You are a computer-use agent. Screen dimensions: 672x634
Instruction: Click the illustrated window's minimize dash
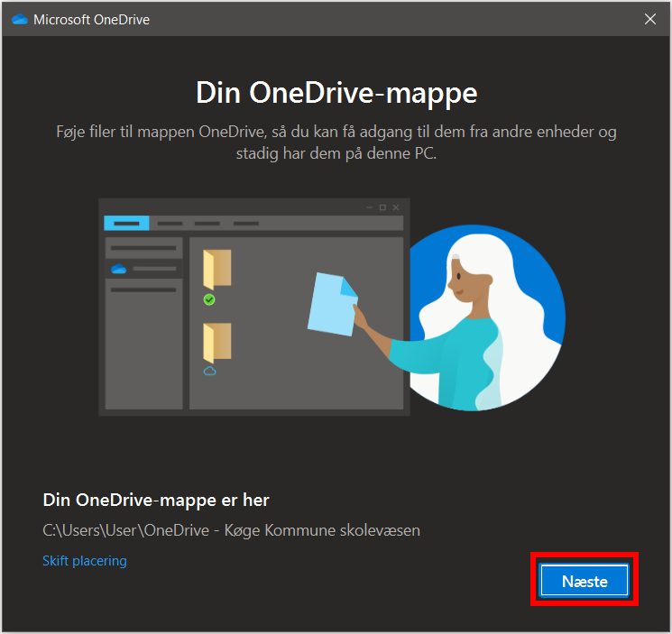[369, 207]
